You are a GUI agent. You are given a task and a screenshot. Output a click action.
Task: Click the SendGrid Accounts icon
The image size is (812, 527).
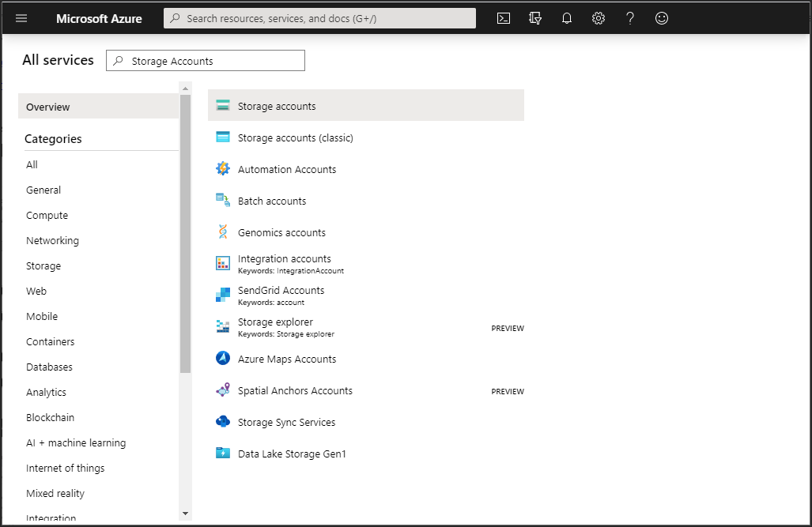coord(223,295)
